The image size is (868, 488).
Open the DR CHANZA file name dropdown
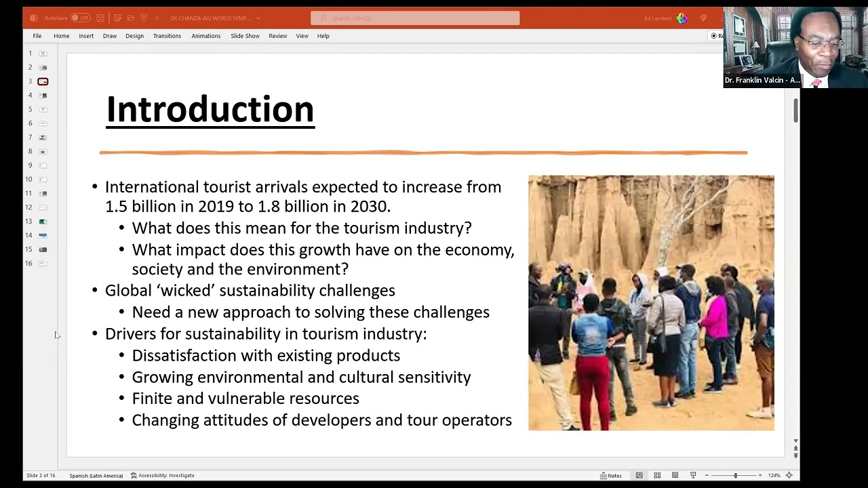point(258,18)
